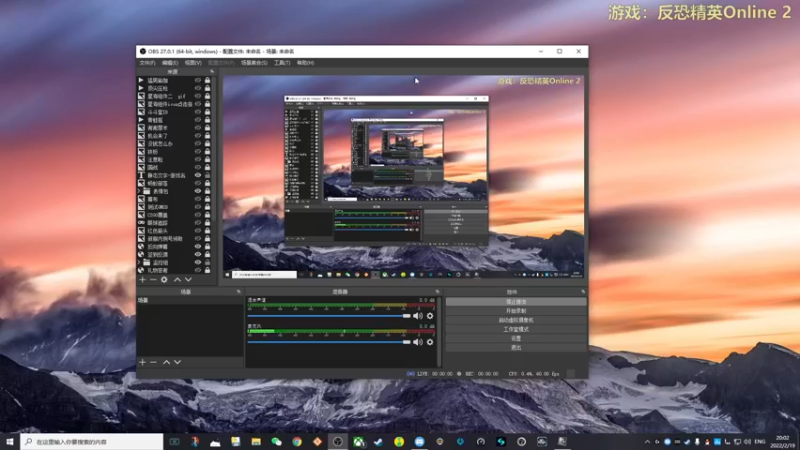Click volume slider above 麦克风 channel

click(329, 316)
